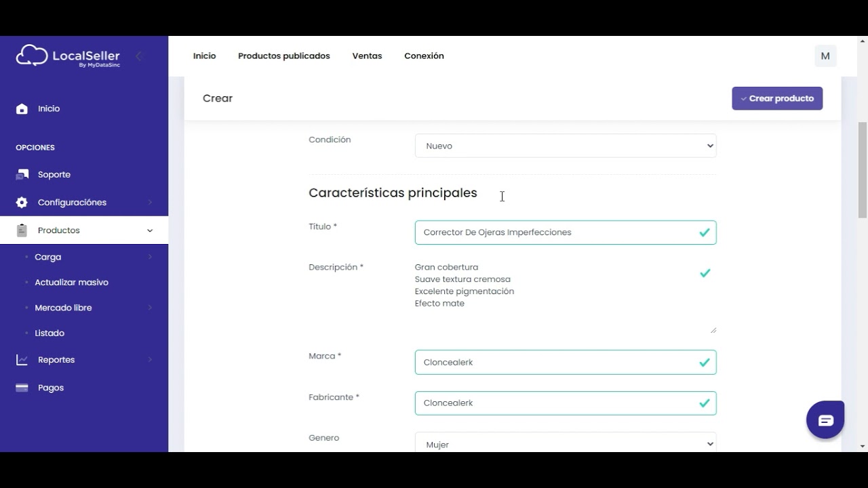868x488 pixels.
Task: Click the Condición field label
Action: [330, 140]
